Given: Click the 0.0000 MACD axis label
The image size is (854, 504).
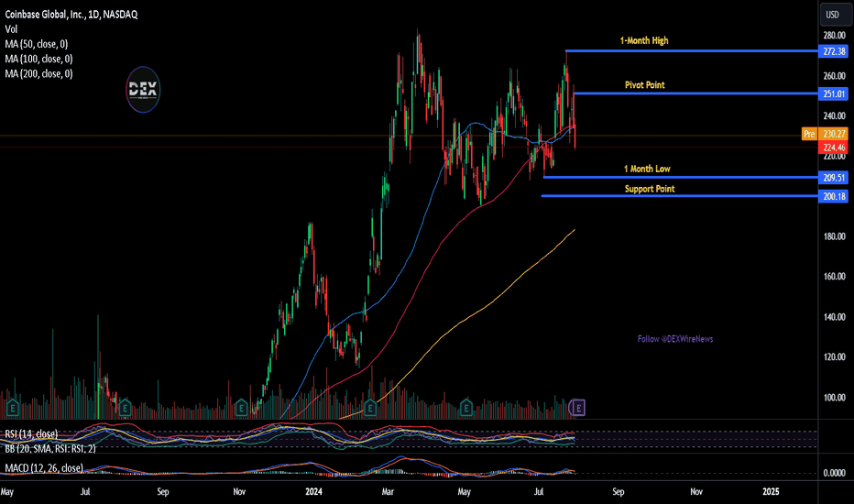Looking at the screenshot, I should pos(834,473).
